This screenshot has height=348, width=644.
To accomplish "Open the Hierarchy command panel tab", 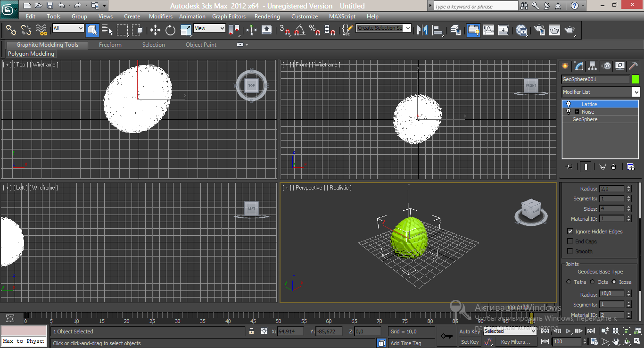I will coord(593,66).
